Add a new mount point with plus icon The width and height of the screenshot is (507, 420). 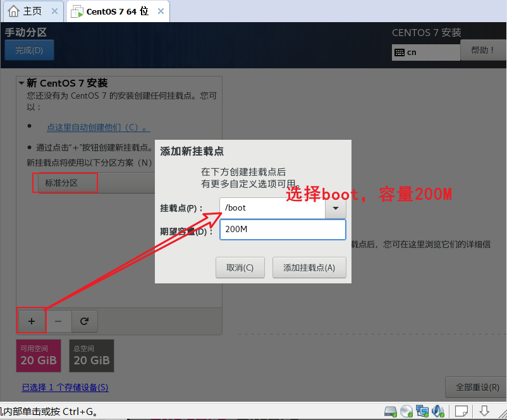click(32, 321)
